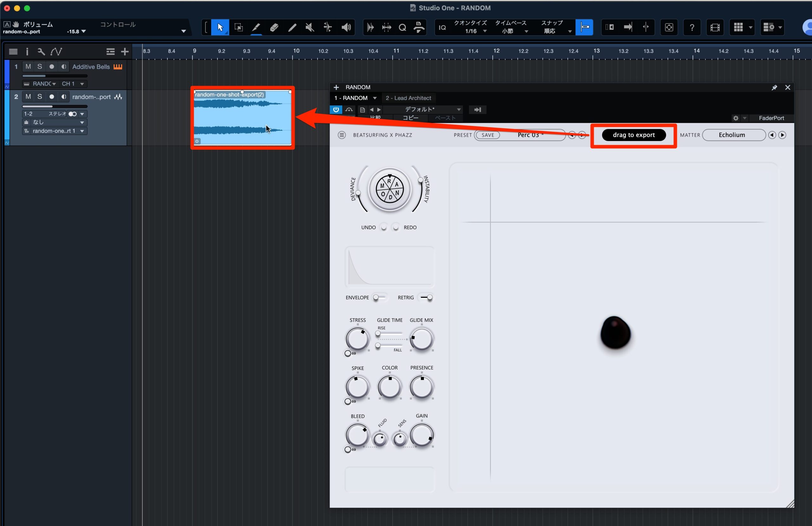The image size is (812, 526).
Task: Record-arm the random-..port track
Action: tap(51, 97)
